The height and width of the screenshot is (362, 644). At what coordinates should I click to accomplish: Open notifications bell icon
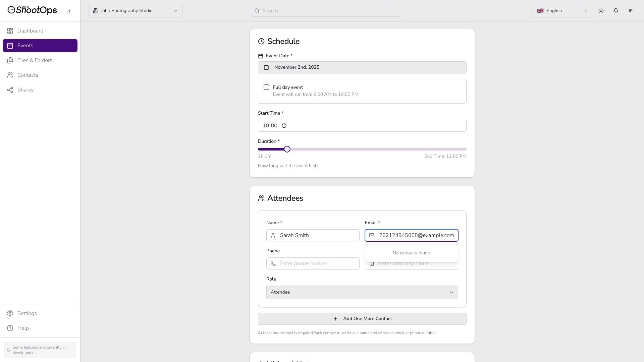pos(616,11)
